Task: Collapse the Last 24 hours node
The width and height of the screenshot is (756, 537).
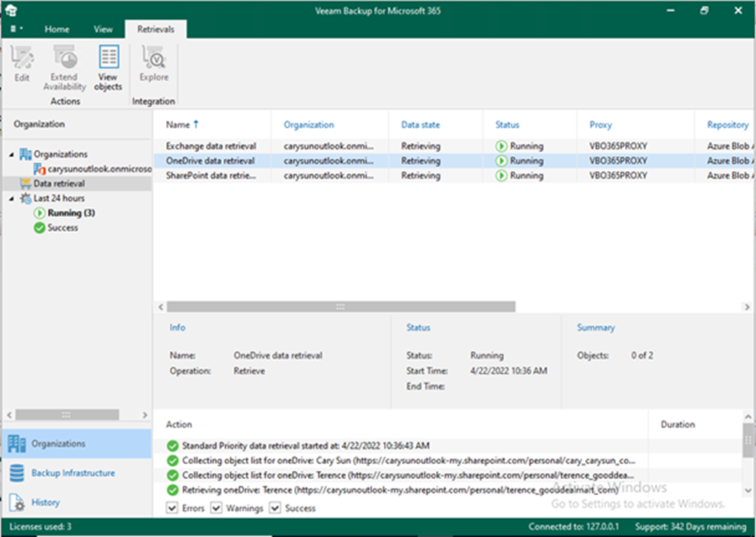Action: pos(11,199)
